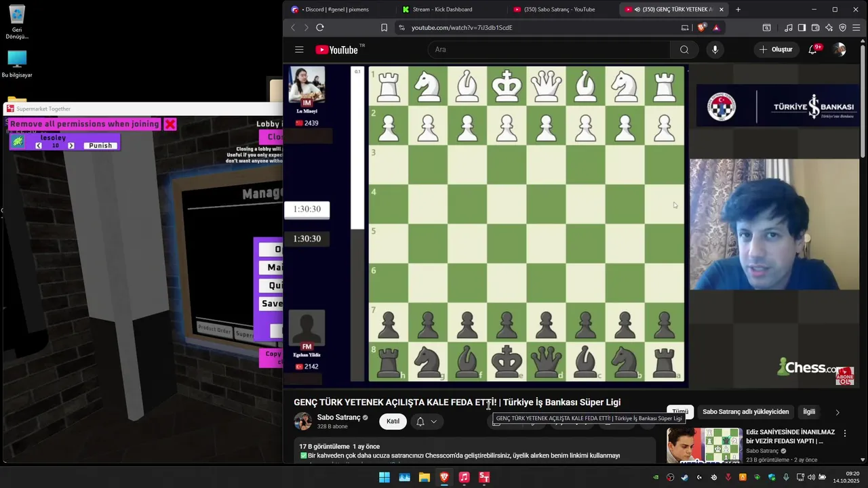Toggle the browser sidebar panel

point(802,28)
